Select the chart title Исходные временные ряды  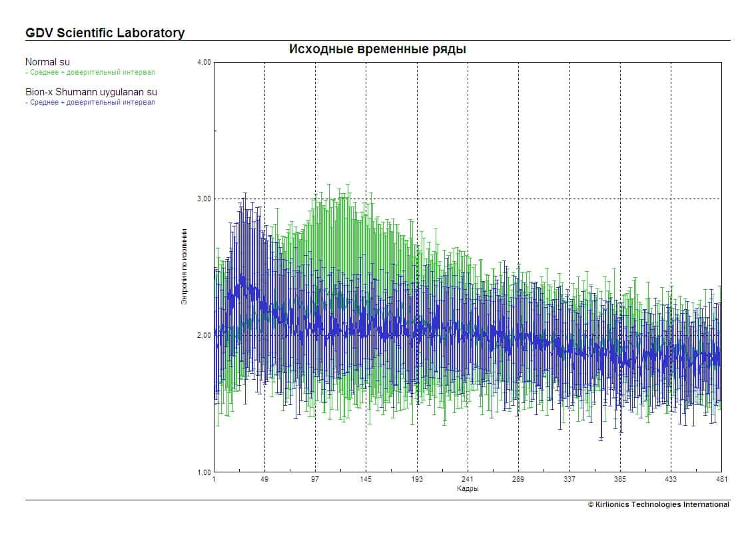377,49
